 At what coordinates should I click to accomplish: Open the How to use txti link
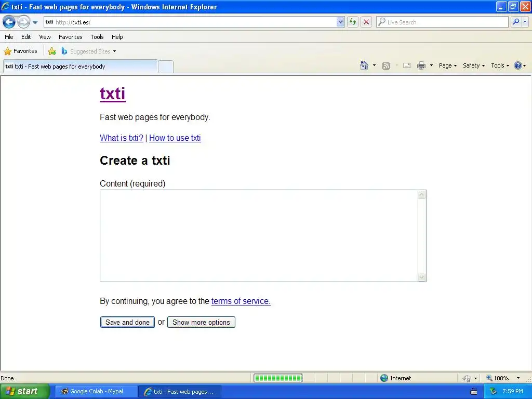[x=175, y=138]
